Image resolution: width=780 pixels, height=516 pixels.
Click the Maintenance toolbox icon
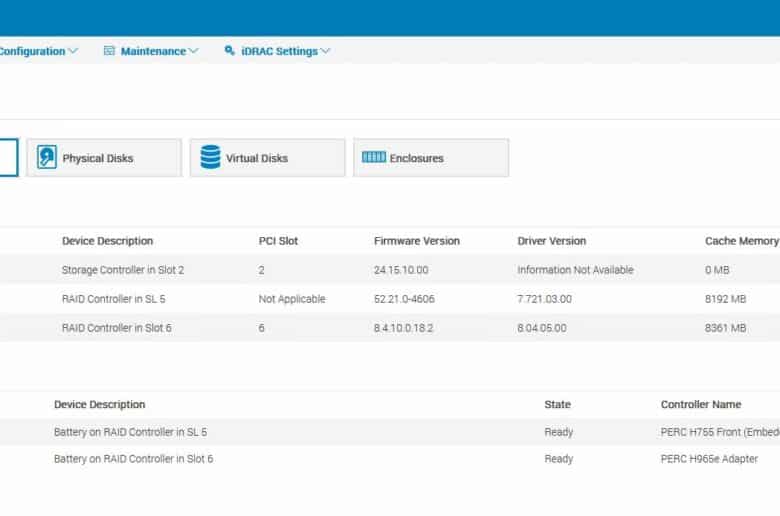109,50
